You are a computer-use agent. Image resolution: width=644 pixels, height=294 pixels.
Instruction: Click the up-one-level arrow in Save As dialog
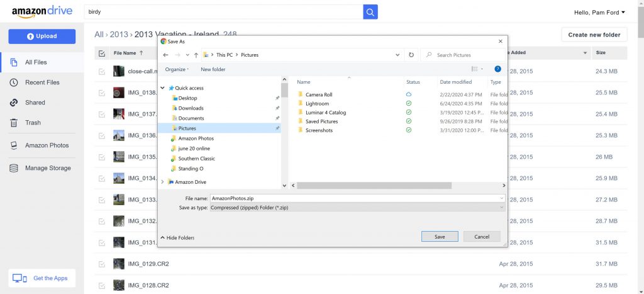pos(196,55)
